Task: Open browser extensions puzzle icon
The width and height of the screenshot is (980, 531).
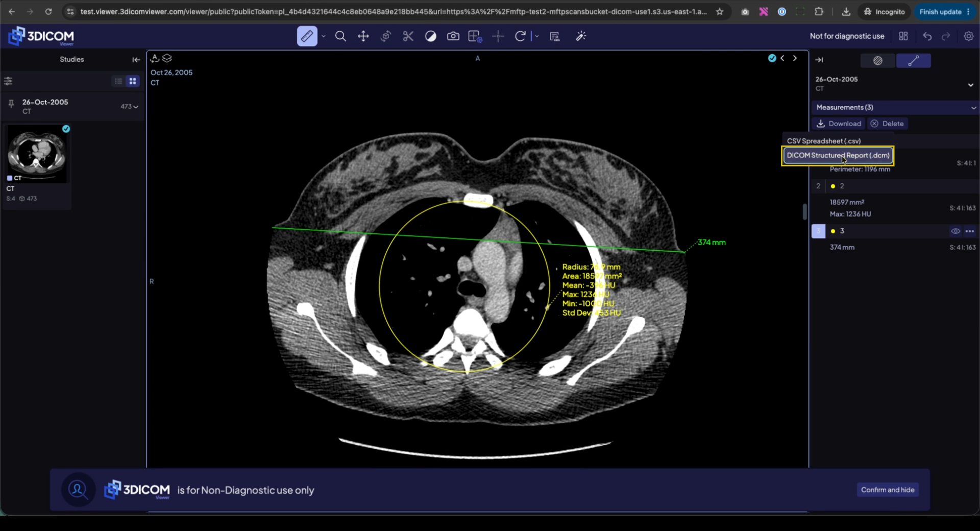Action: tap(819, 12)
